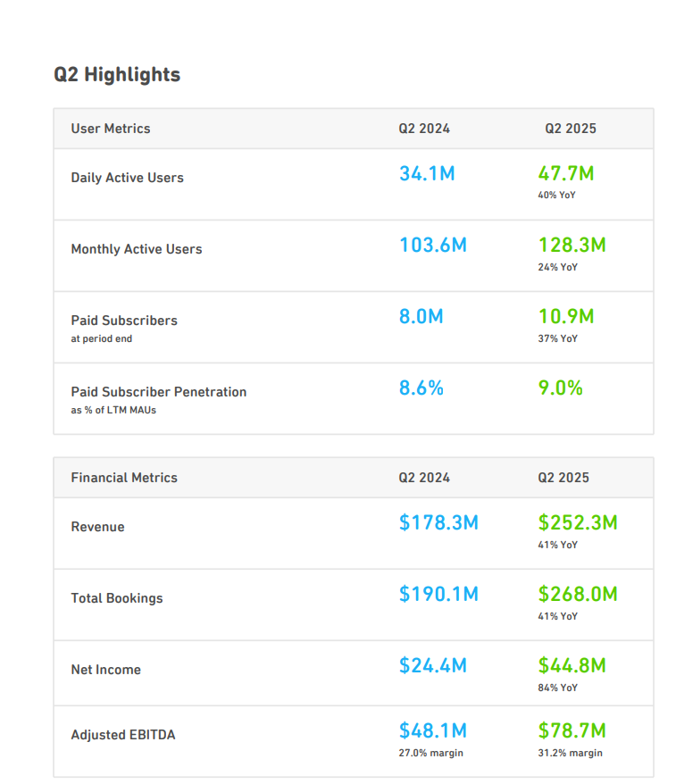Click the 10.9M paid subscribers value
Screen dimensions: 676x784
[566, 316]
